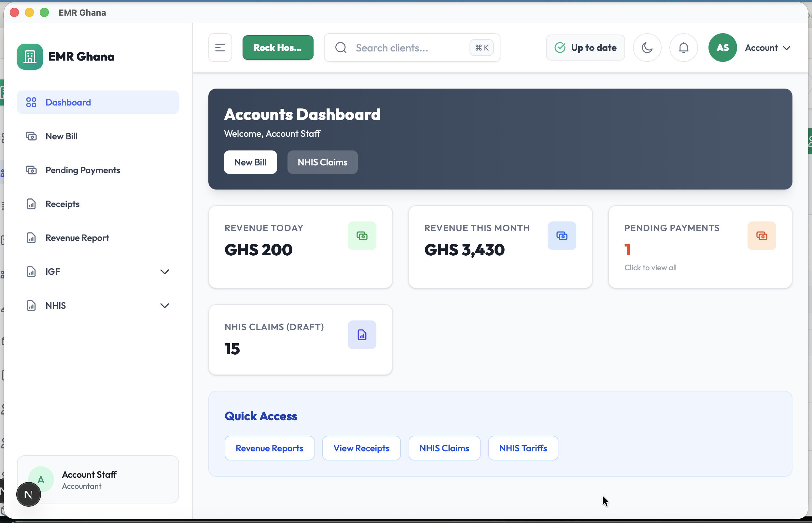Screen dimensions: 812x523
Task: Open notifications via the bell icon
Action: (683, 48)
